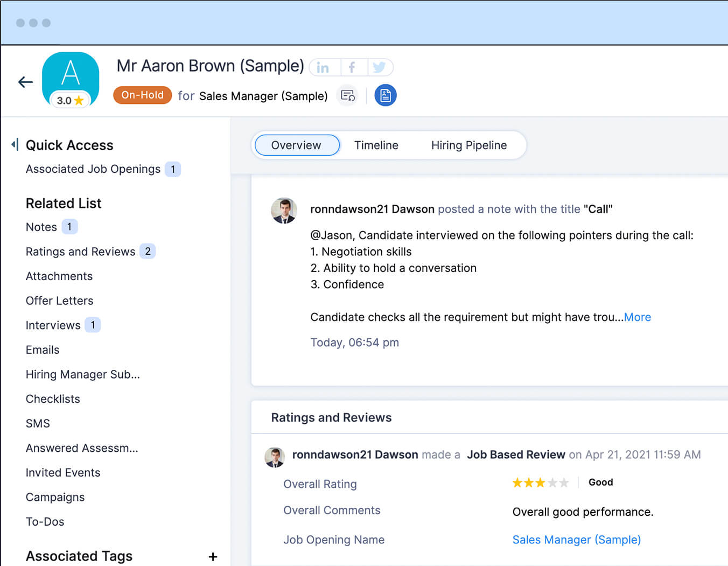Go to Interviews in Related List
The width and height of the screenshot is (728, 566).
coord(53,325)
